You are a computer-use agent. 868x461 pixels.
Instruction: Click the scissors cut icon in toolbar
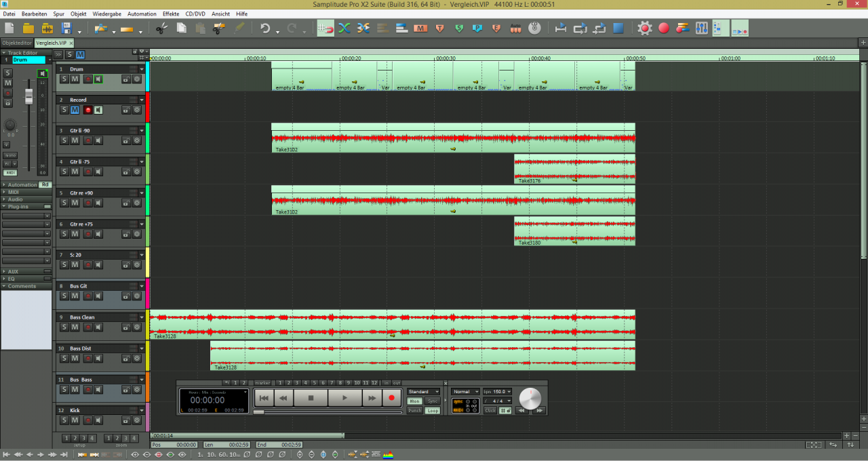tap(161, 28)
